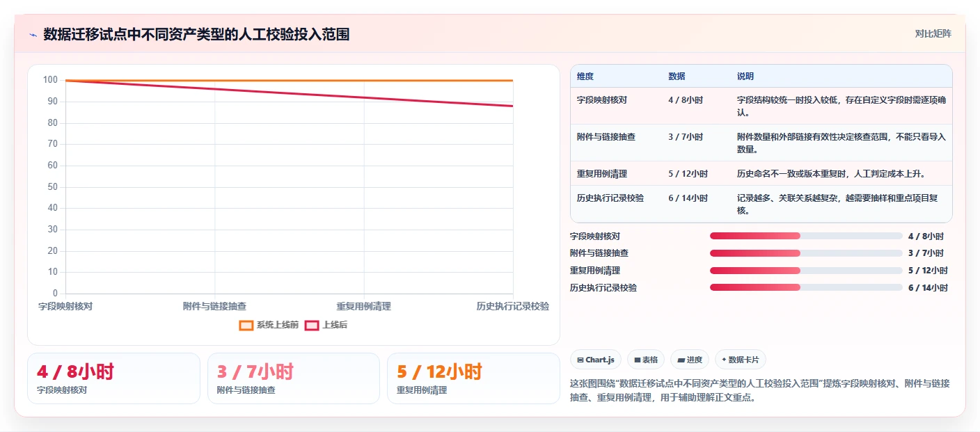980x432 pixels.
Task: Select the Chart.js tag chip
Action: pyautogui.click(x=596, y=360)
